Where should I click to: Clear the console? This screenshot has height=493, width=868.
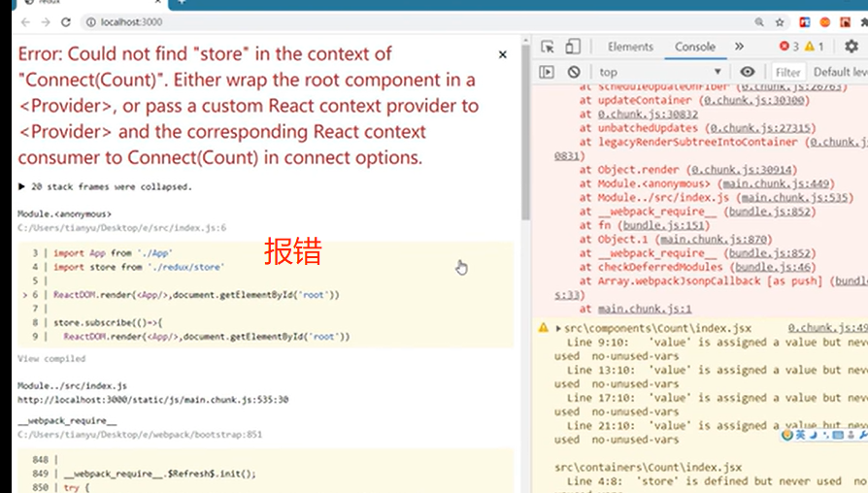pyautogui.click(x=574, y=72)
